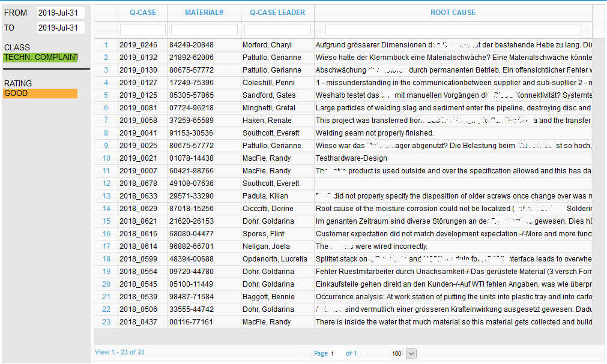607x364 pixels.
Task: Click the FROM date field 2018-Jul-31
Action: (x=61, y=13)
